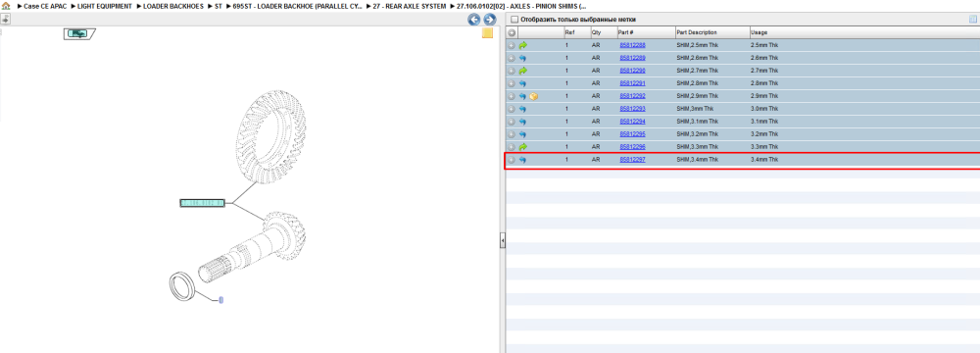
Task: Open the 'ST' breadcrumb
Action: point(219,6)
